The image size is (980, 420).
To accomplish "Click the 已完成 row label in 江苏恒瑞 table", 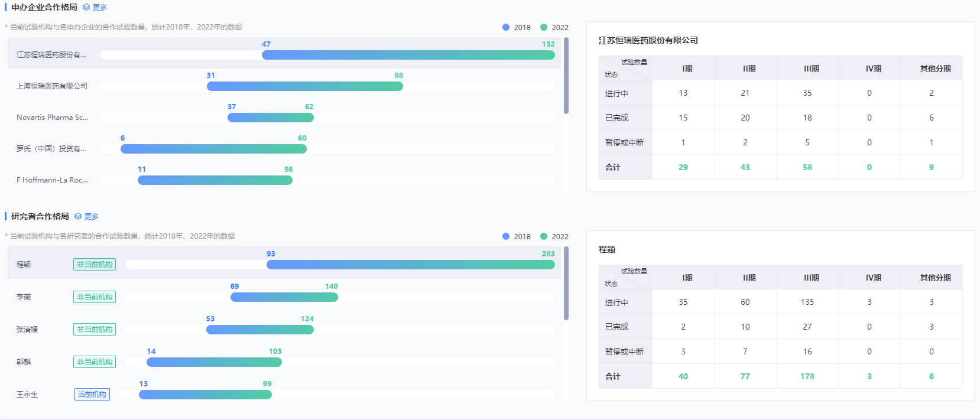I will coord(616,118).
